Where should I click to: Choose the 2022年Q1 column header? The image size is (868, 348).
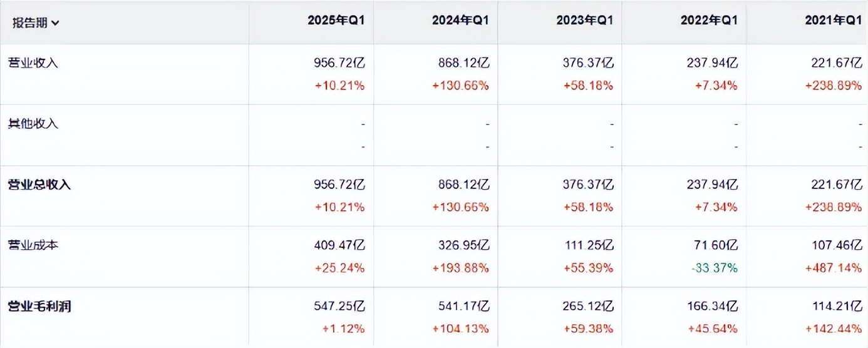coord(709,21)
